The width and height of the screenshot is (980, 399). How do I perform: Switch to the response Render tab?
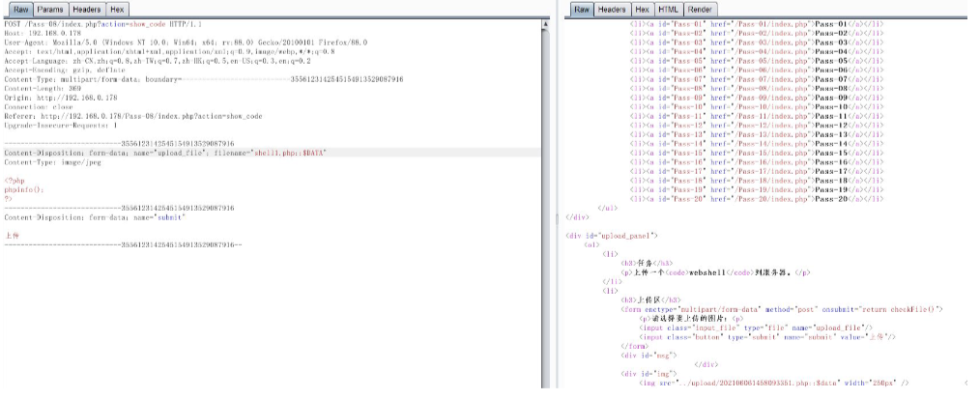tap(700, 9)
